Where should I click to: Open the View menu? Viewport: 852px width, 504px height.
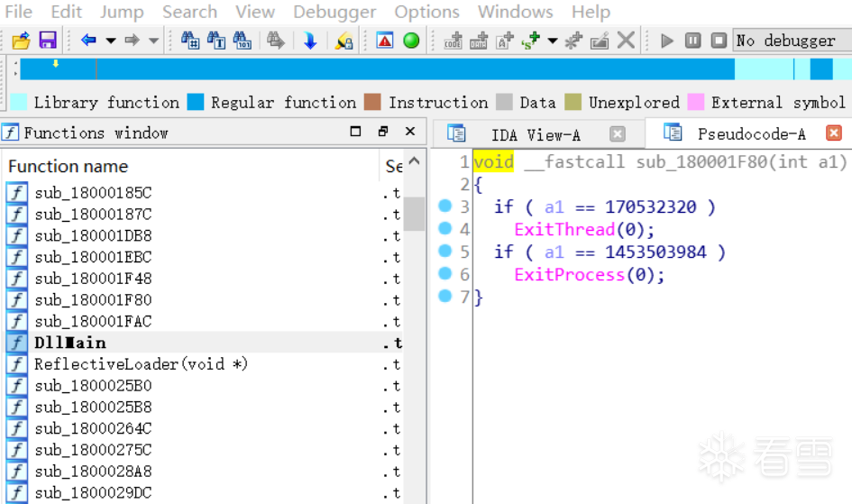(255, 12)
